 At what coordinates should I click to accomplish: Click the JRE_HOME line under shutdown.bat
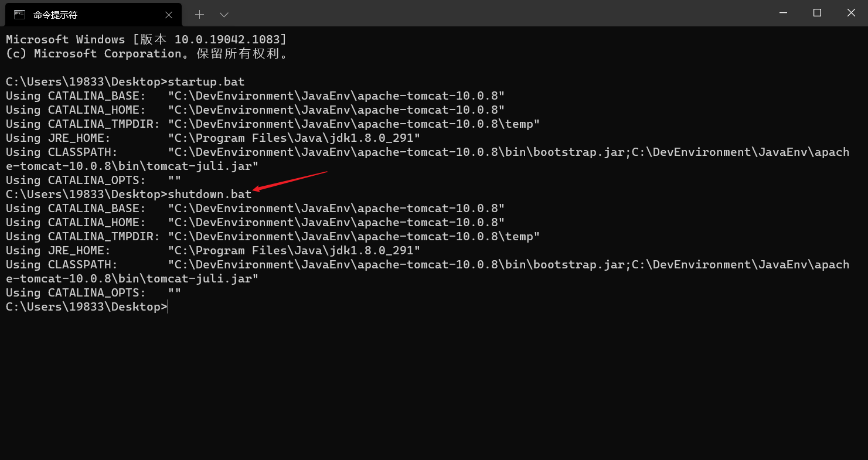[x=213, y=250]
